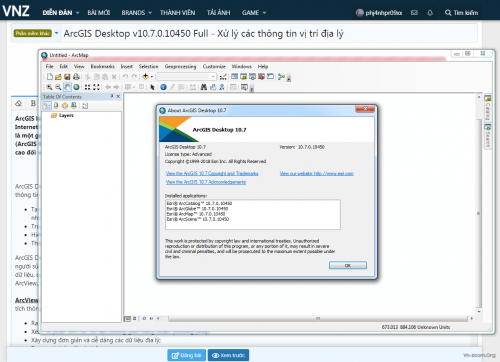Screen dimensions: 500x362
Task: Click OK in About ArcGIS dialog
Action: [348, 265]
